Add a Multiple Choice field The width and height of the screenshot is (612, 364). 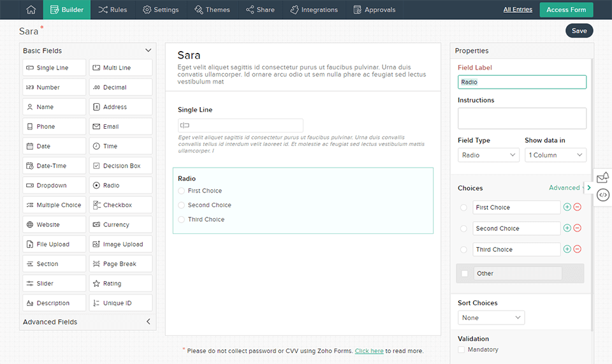tap(54, 205)
